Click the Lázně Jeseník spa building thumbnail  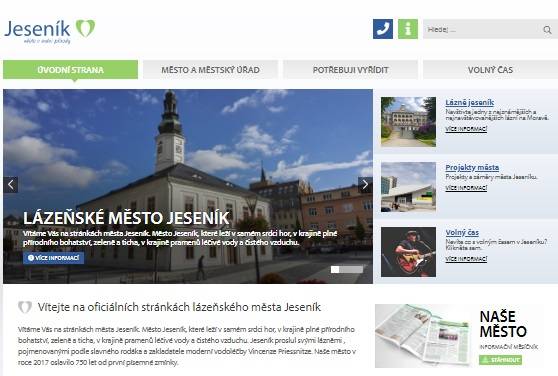tap(408, 122)
